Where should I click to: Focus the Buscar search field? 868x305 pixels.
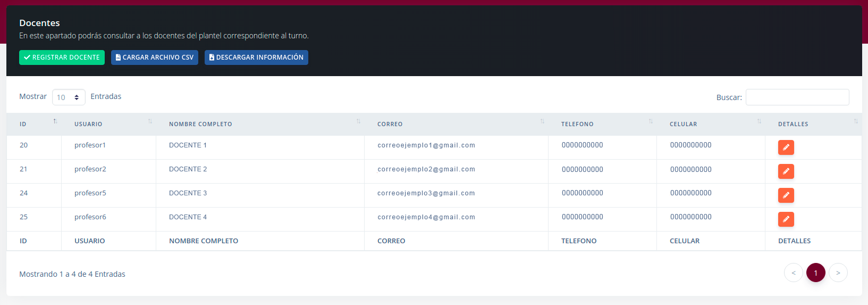tap(797, 97)
